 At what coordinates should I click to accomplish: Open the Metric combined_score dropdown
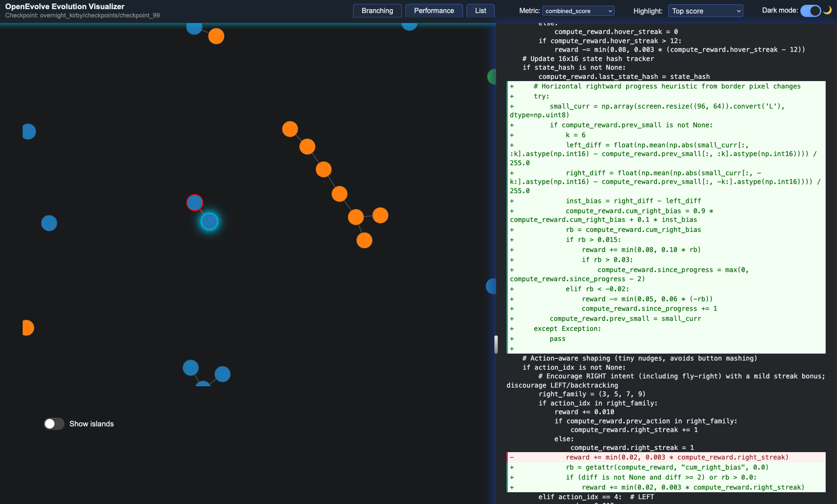tap(578, 11)
